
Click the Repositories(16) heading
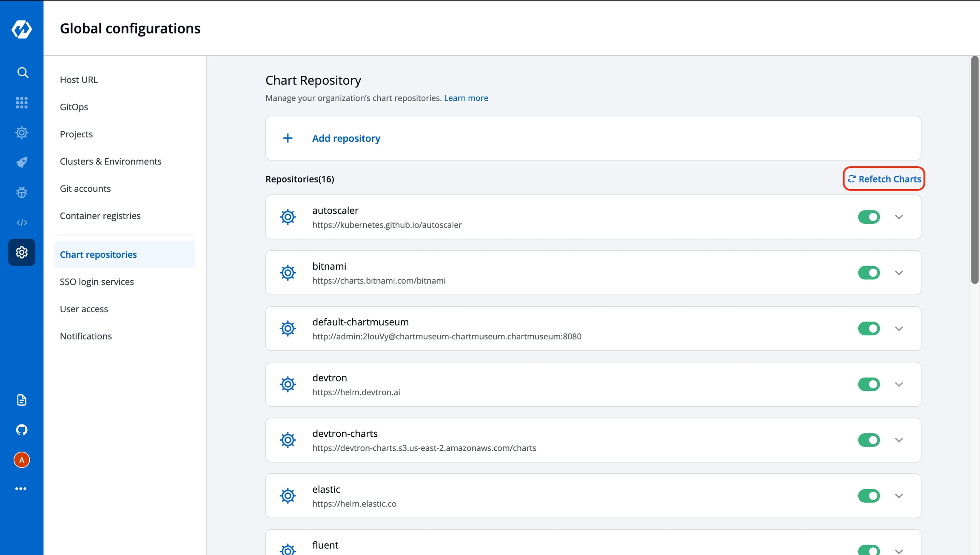tap(300, 179)
